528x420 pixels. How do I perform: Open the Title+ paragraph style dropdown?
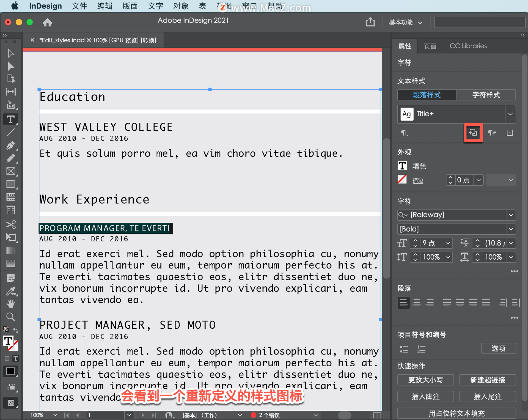click(510, 114)
